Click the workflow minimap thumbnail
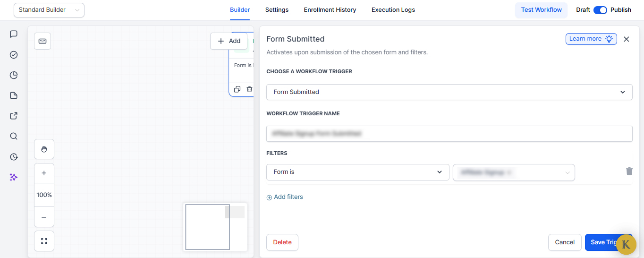 coord(215,227)
